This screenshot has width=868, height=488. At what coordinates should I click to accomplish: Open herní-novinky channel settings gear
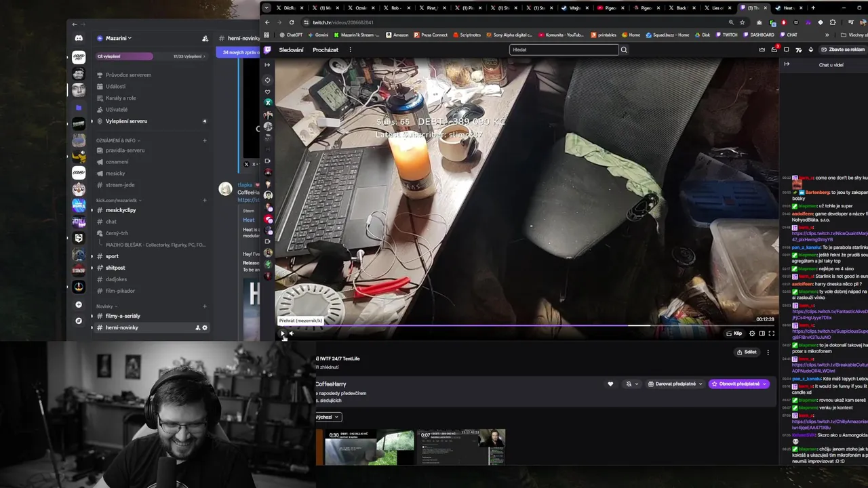point(205,327)
